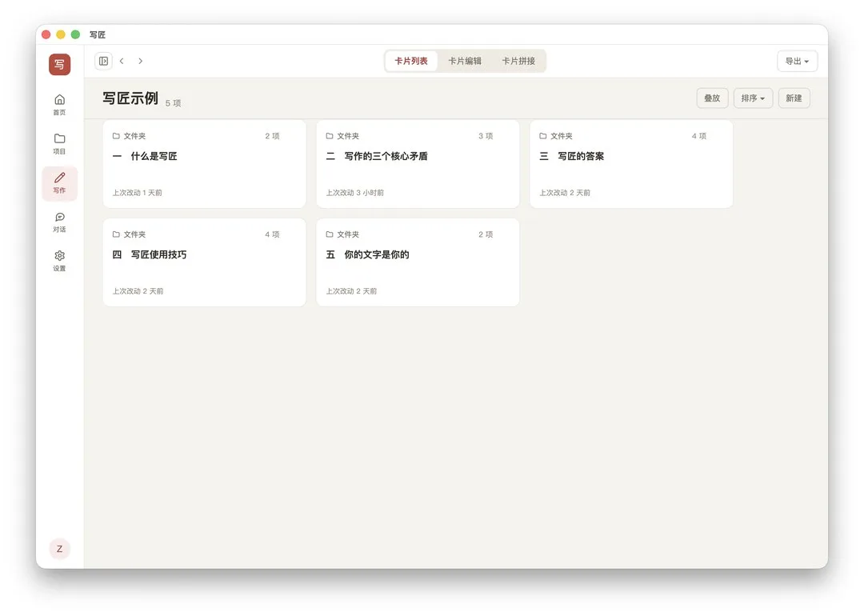Close window with red traffic light

click(46, 34)
